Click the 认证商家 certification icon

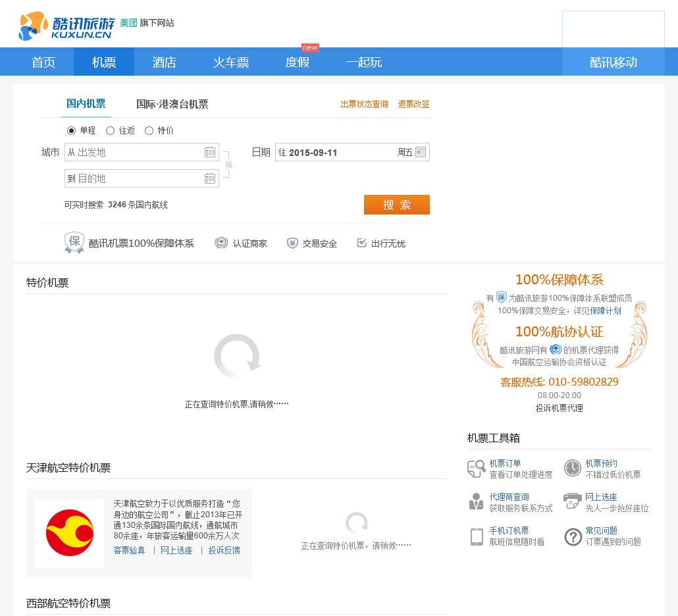click(x=221, y=243)
